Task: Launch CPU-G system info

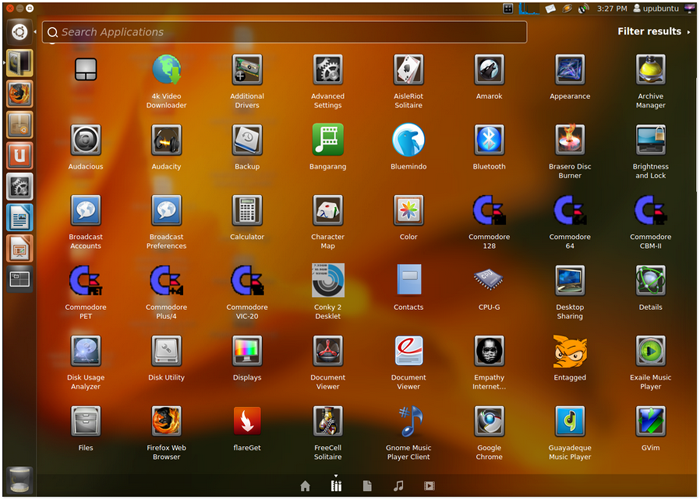Action: 489,279
